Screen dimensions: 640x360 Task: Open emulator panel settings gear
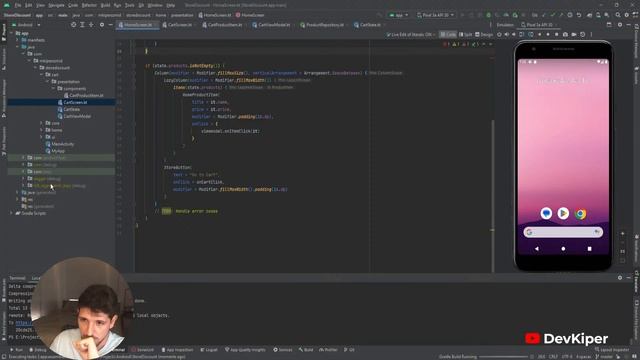point(620,25)
